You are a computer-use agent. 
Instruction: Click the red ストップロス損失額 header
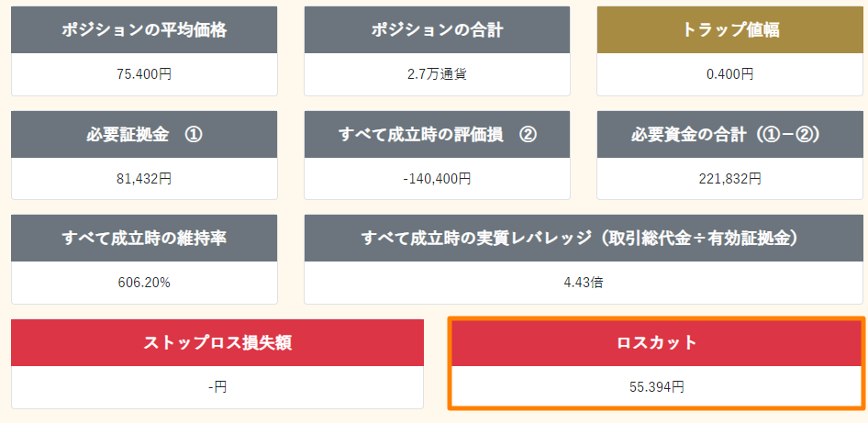coord(217,343)
